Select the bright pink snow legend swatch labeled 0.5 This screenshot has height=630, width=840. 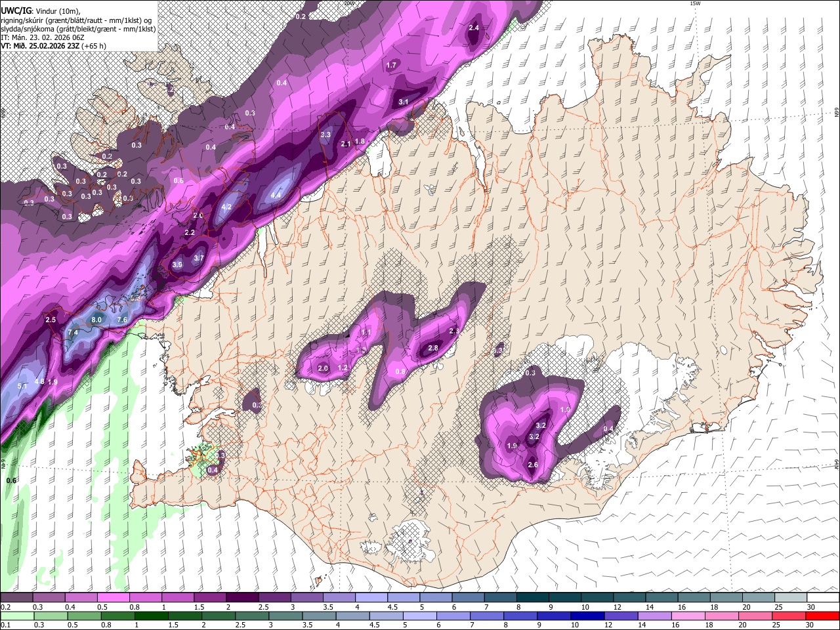[x=113, y=598]
